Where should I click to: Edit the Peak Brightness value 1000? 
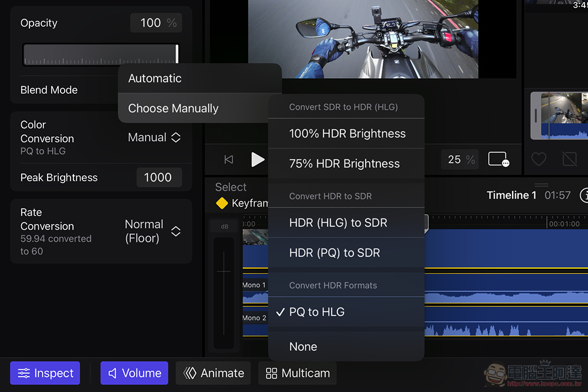[159, 177]
